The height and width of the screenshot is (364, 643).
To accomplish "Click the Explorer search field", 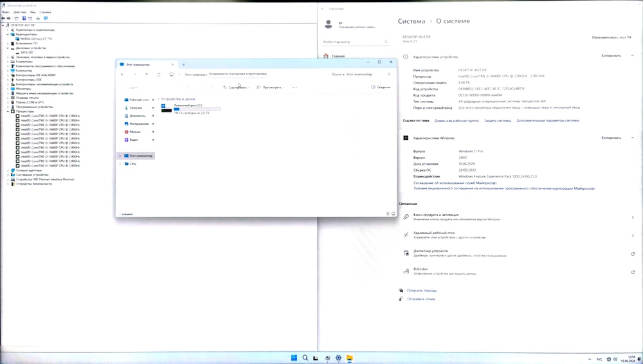I will click(x=361, y=74).
